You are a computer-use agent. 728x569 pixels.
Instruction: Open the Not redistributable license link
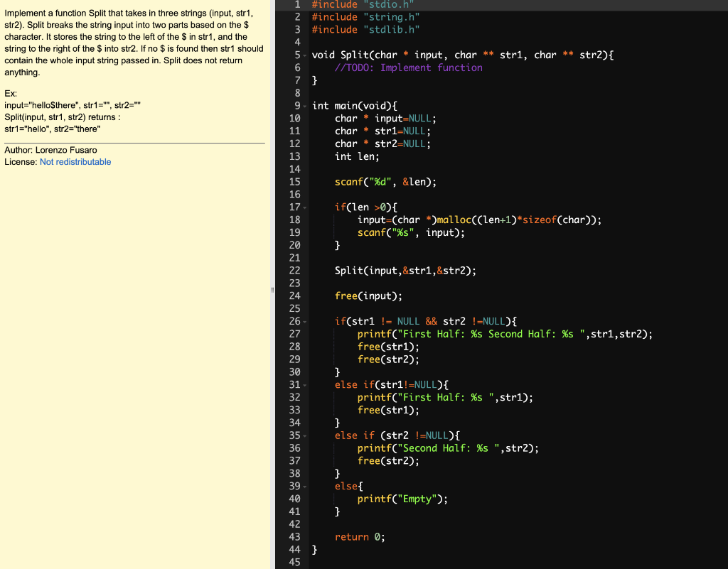75,162
